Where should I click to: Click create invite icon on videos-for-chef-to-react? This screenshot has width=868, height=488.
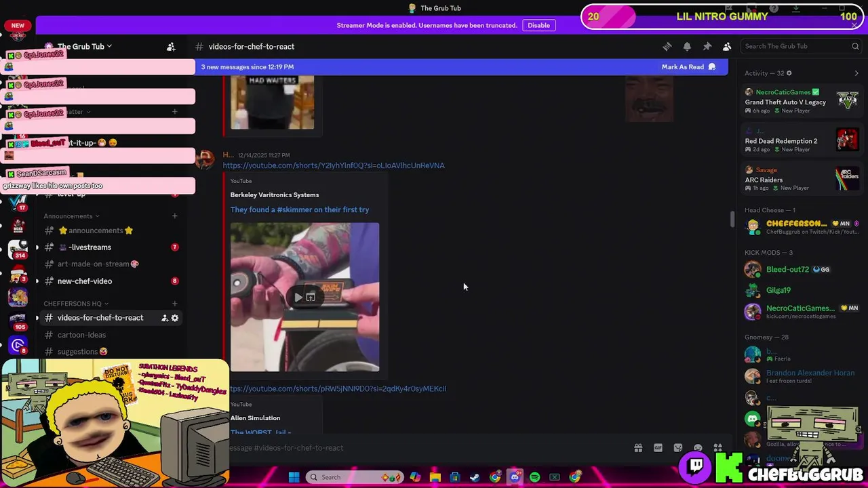[164, 318]
